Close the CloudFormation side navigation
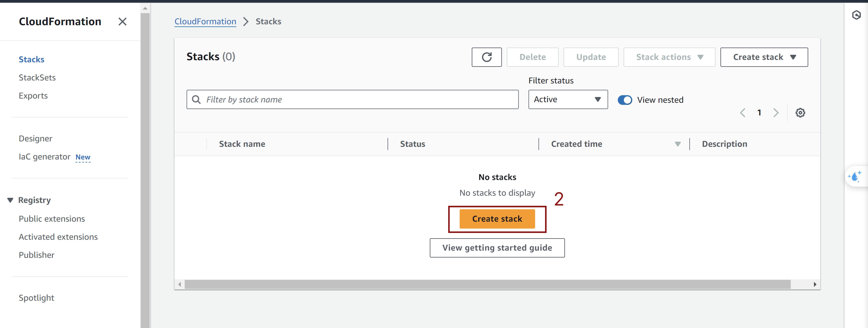The image size is (868, 328). [122, 22]
